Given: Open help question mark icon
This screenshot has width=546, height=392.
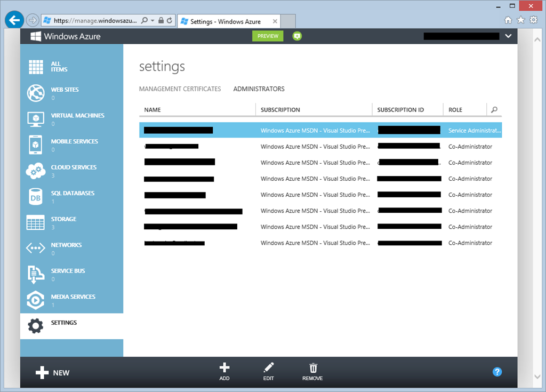Looking at the screenshot, I should tap(497, 372).
